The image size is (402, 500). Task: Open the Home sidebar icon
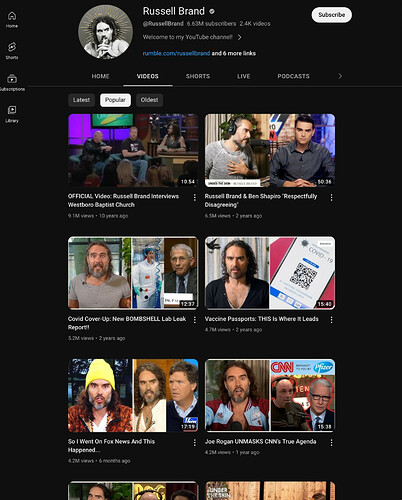[12, 19]
